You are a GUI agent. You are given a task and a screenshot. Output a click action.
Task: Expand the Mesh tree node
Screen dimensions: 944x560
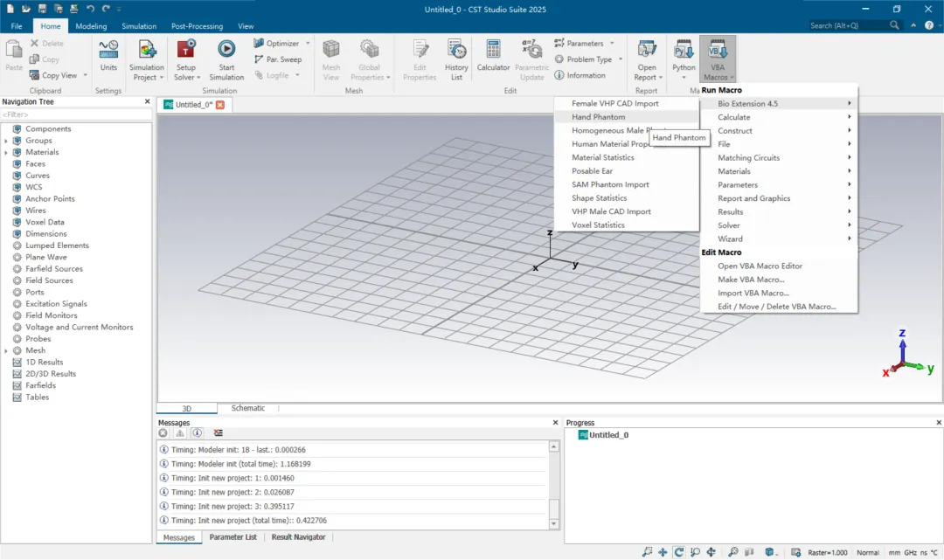pyautogui.click(x=7, y=350)
